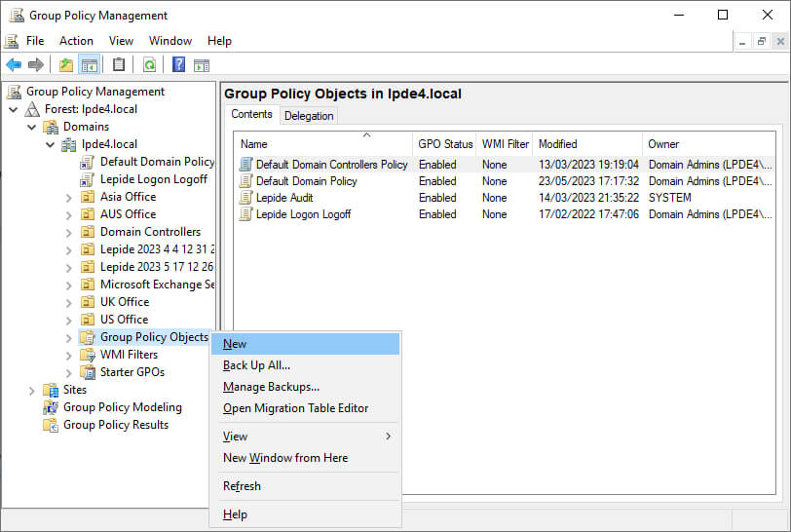Choose New from the context menu

[x=235, y=344]
